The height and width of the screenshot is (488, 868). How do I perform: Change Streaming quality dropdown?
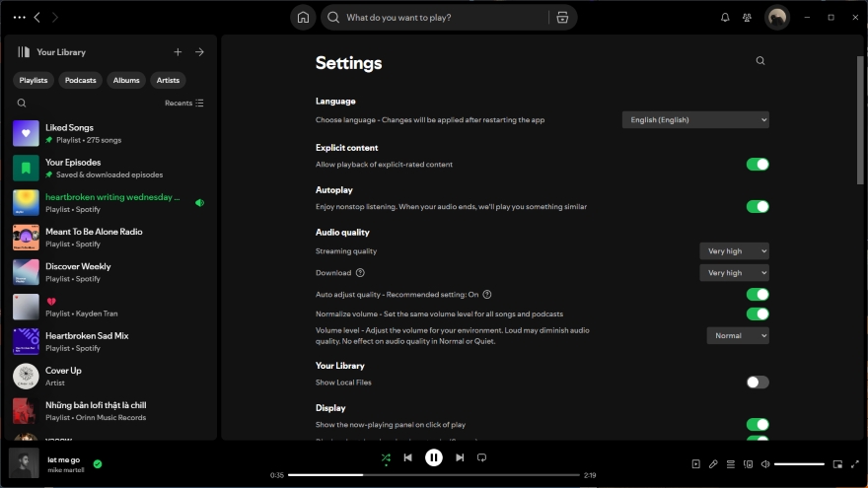[734, 251]
